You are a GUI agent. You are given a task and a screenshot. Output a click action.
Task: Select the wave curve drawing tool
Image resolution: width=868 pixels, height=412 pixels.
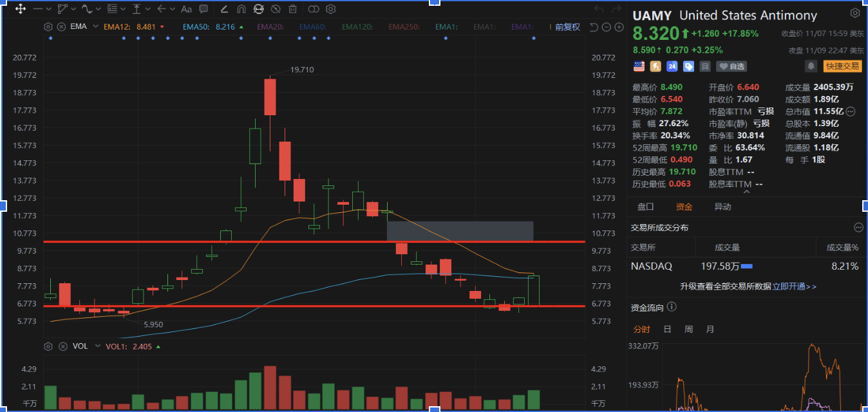click(x=86, y=9)
